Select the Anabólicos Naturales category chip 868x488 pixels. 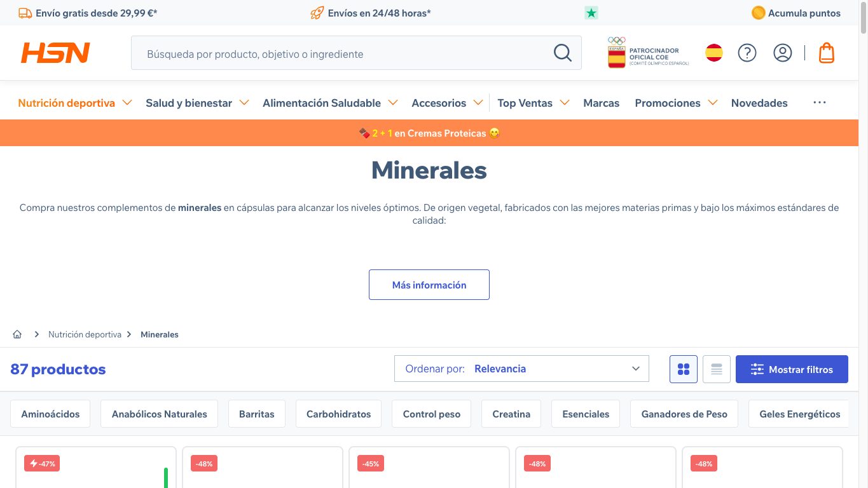[160, 414]
